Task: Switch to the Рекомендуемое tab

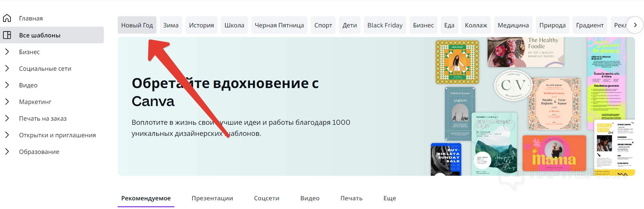Action: [146, 198]
